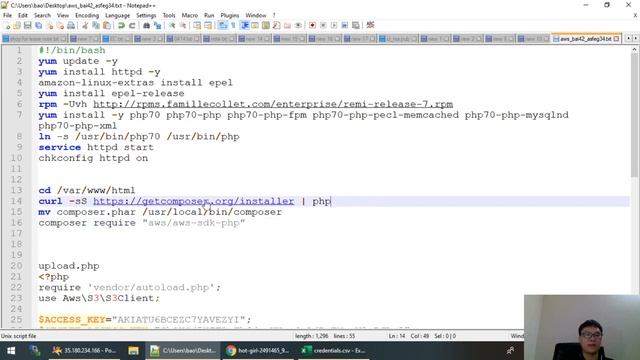Open the View menu

coord(63,16)
